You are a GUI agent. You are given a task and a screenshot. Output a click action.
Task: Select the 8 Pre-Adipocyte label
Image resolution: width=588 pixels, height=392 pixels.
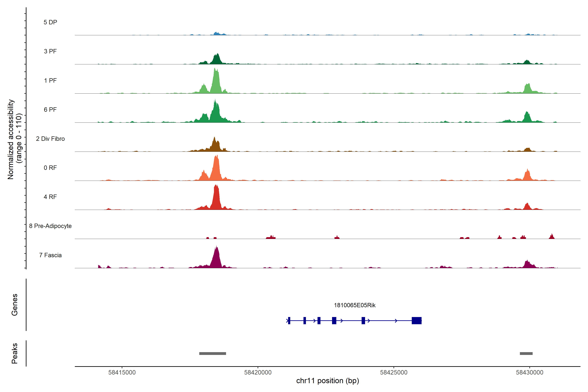(50, 226)
